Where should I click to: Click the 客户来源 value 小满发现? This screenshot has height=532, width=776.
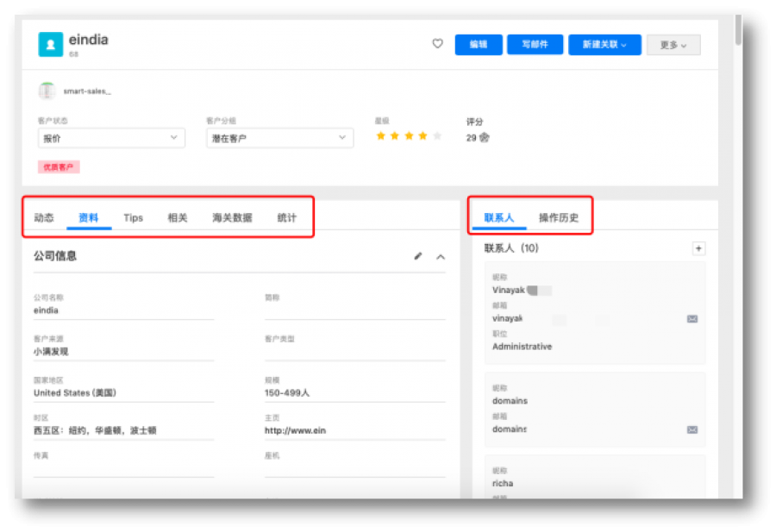tap(51, 352)
